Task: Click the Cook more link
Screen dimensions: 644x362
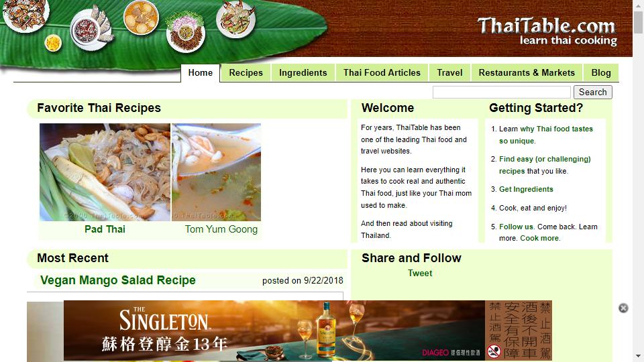Action: coord(539,238)
